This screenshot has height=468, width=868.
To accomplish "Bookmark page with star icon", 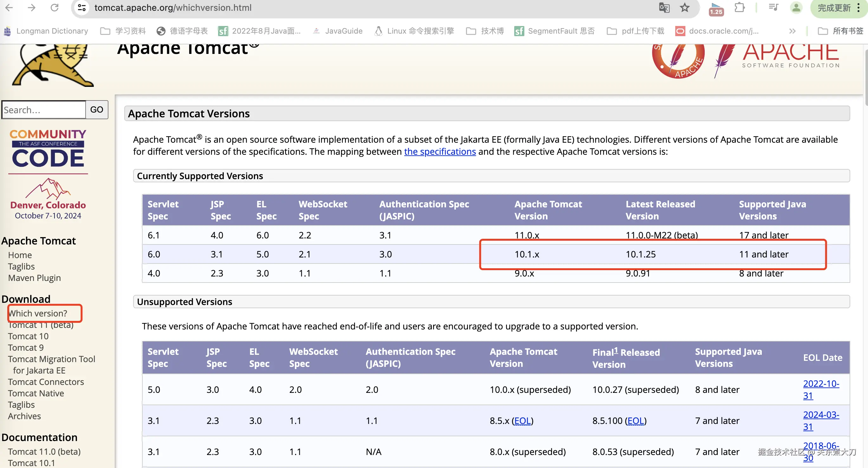I will tap(684, 7).
